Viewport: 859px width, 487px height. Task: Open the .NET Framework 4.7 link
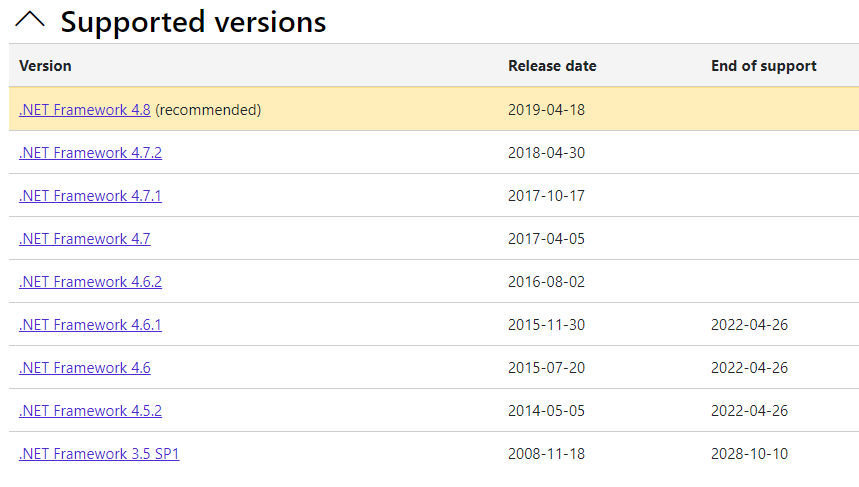coord(85,239)
